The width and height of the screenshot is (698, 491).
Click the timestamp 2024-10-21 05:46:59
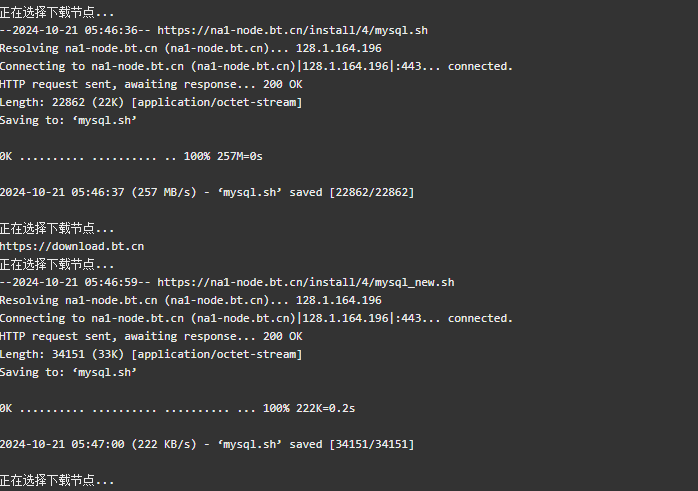click(75, 282)
